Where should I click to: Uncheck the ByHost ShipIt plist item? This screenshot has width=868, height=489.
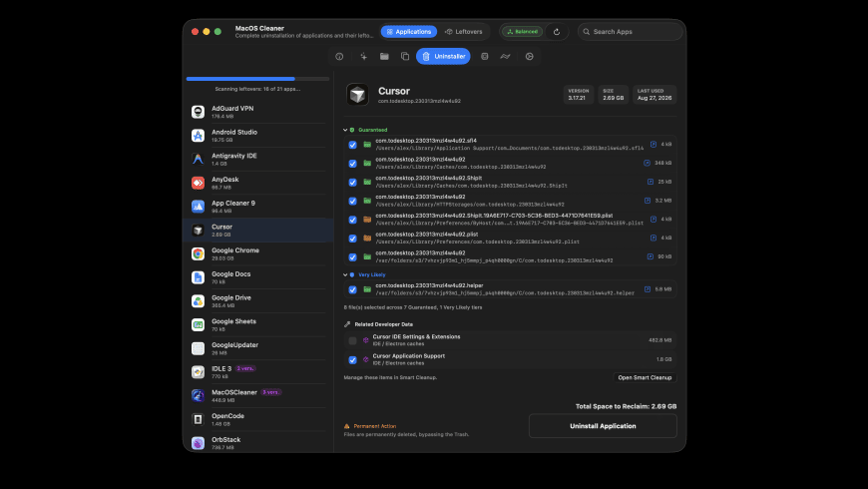352,220
